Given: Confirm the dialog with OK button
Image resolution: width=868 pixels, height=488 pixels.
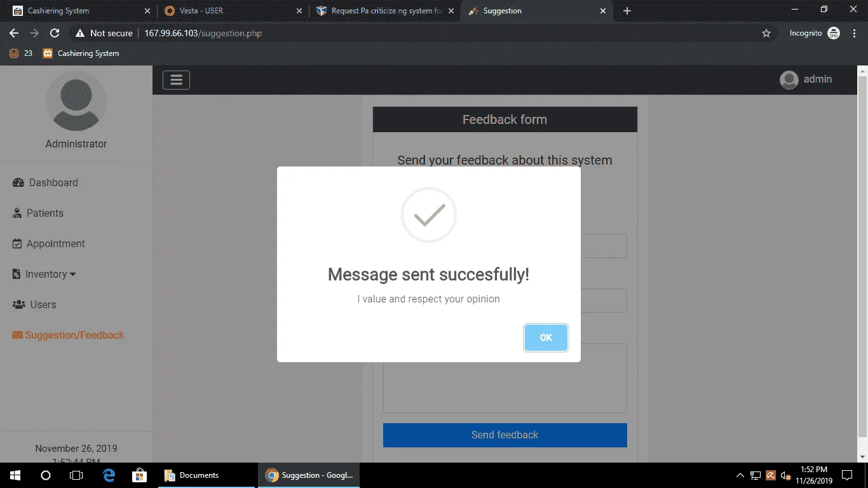Looking at the screenshot, I should [x=546, y=337].
